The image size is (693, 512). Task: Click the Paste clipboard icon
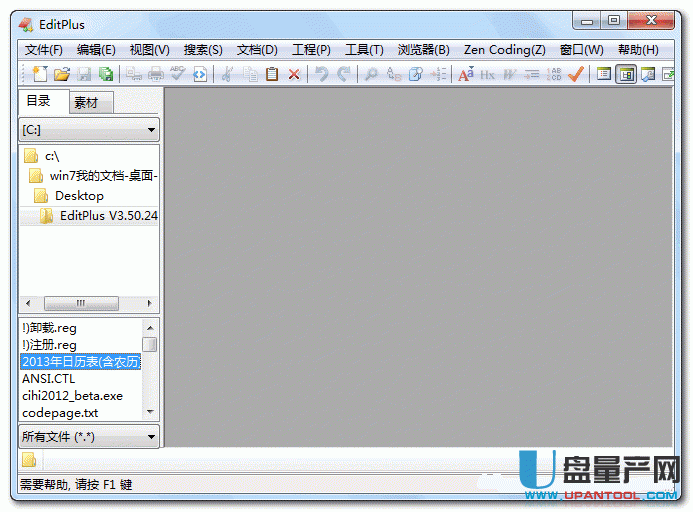(272, 74)
